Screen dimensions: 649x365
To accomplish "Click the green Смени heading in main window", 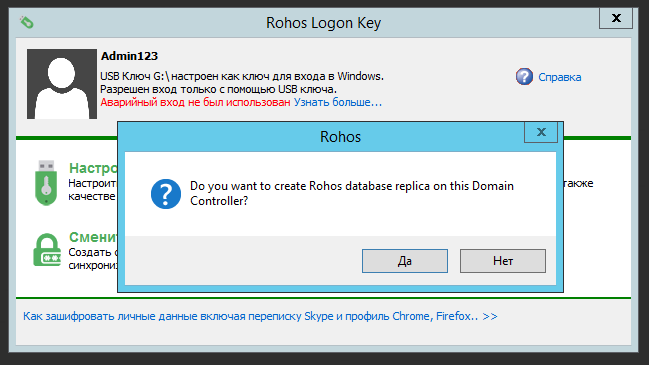I will (x=93, y=237).
